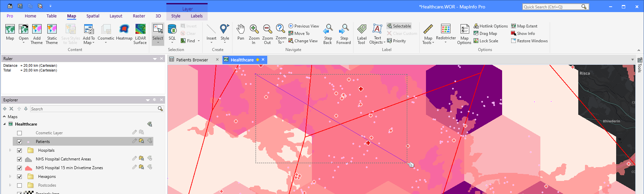
Task: Click the Zoom Out tool
Action: (267, 29)
